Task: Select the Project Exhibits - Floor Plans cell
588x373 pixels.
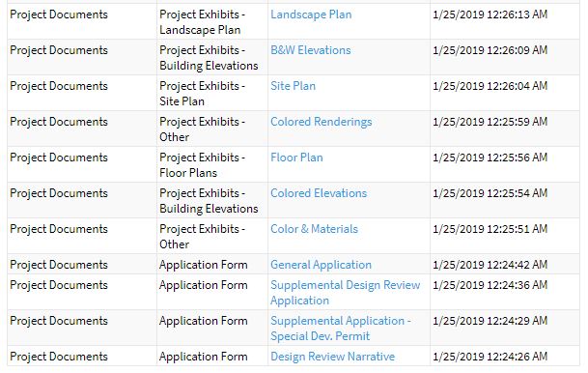Action: tap(212, 164)
